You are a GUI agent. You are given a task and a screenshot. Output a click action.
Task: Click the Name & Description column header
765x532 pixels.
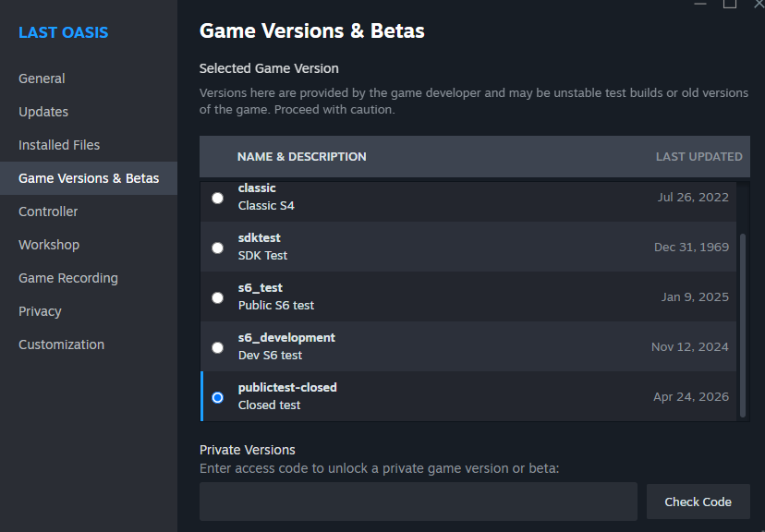(x=301, y=157)
